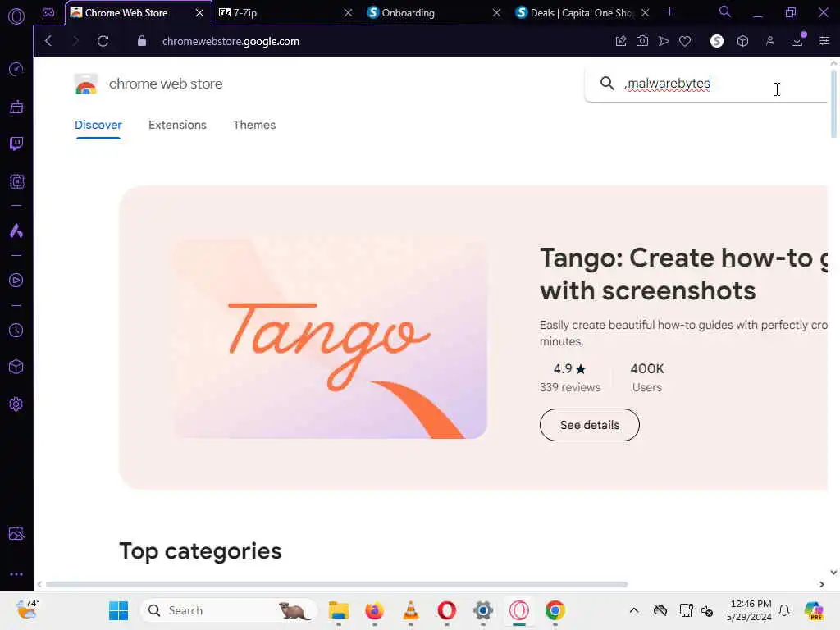Take a snapshot with camera icon

[x=641, y=41]
